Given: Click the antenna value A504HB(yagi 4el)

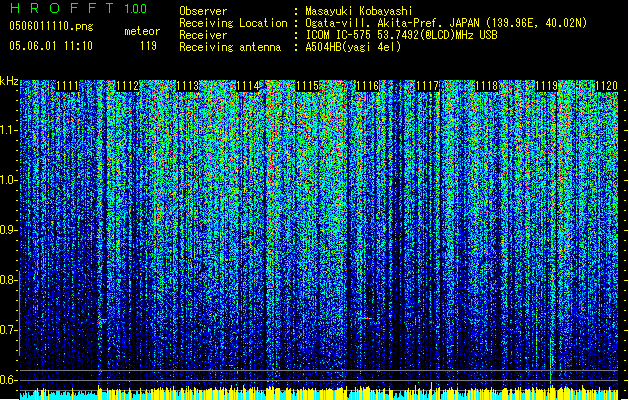Looking at the screenshot, I should (353, 47).
